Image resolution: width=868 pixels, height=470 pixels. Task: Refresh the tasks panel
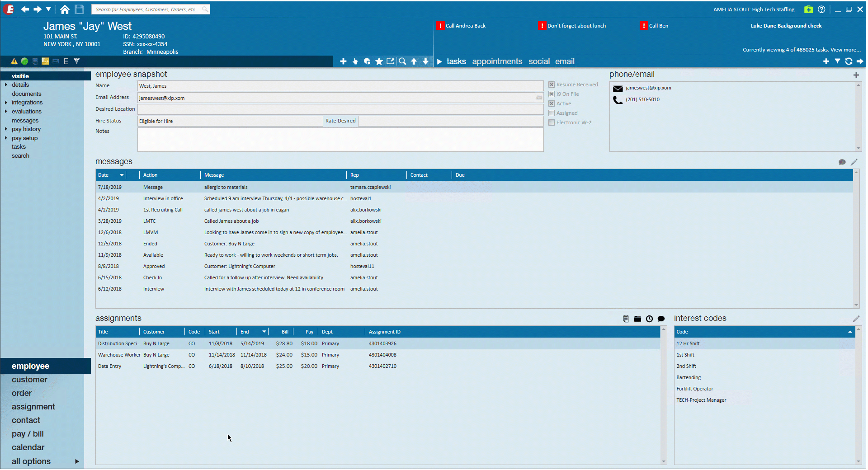coord(849,61)
